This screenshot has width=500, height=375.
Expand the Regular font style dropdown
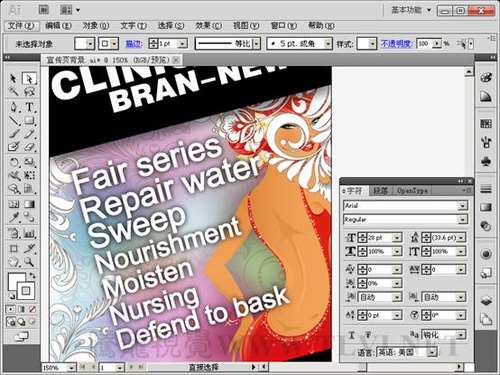[406, 219]
